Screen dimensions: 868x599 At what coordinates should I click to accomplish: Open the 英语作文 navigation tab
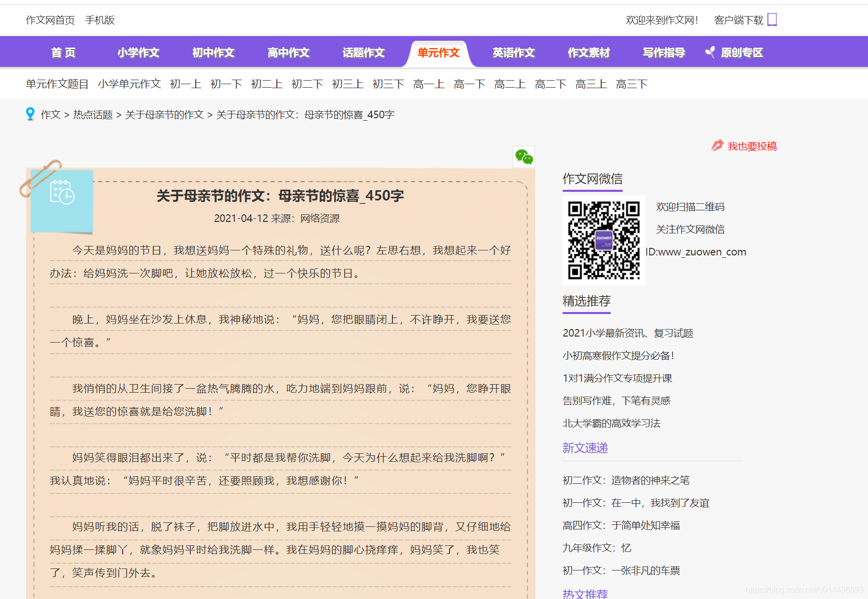pos(514,53)
